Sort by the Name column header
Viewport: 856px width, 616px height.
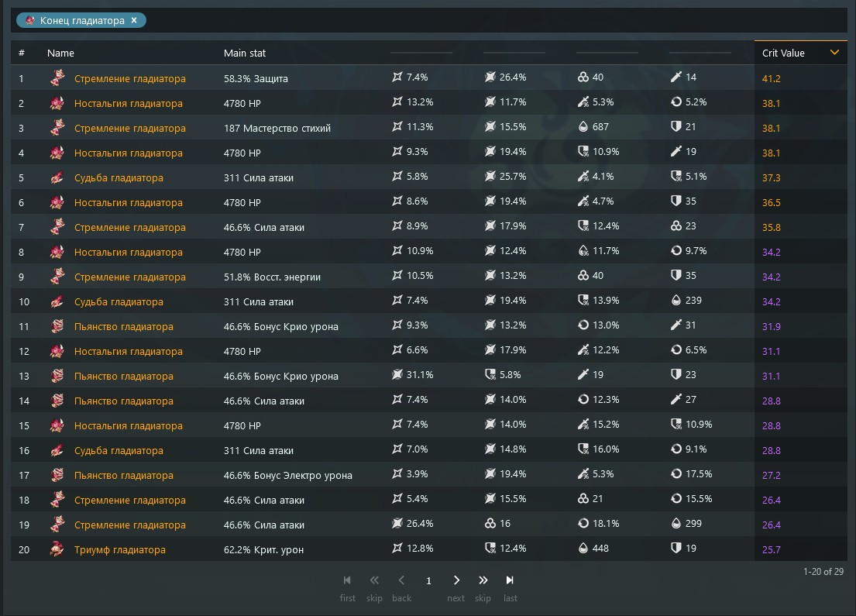(60, 53)
